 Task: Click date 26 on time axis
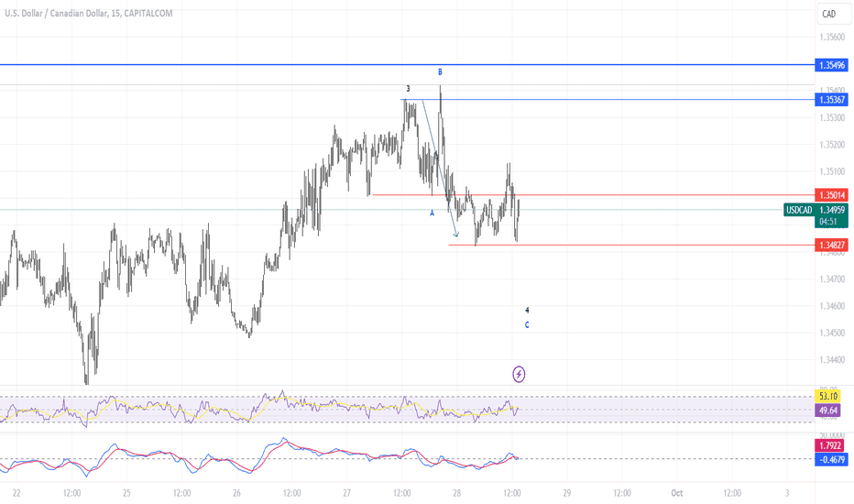pos(236,493)
